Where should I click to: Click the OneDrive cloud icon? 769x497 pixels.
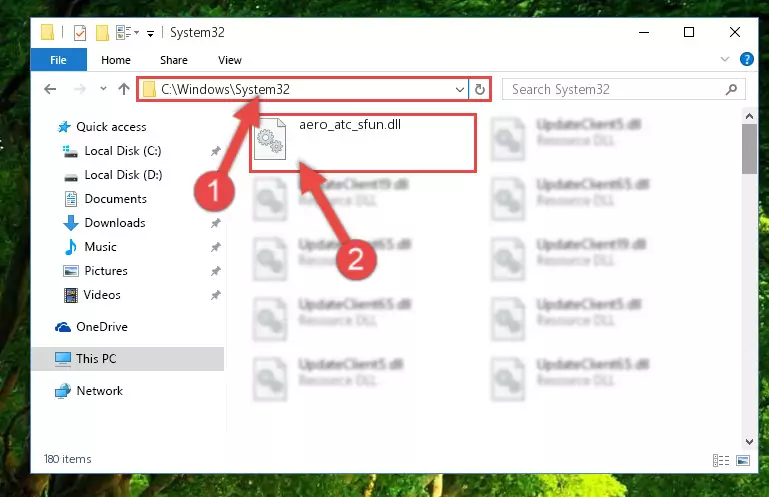click(63, 327)
